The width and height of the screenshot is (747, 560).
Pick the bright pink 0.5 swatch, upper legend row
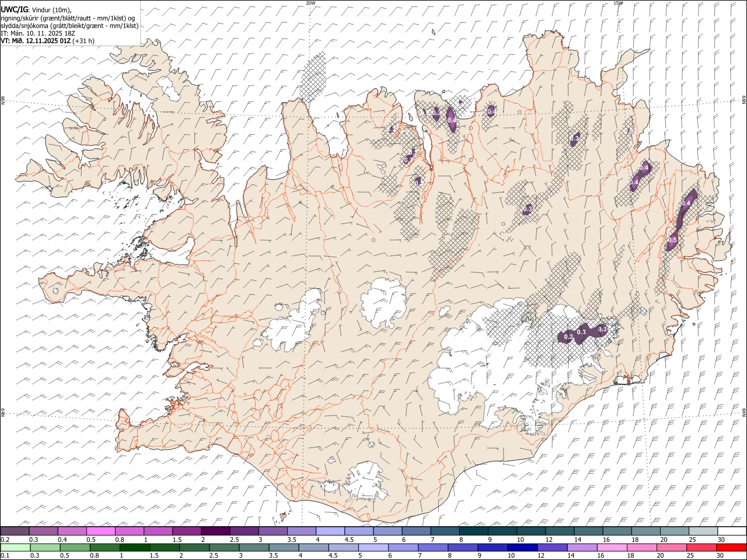[101, 531]
